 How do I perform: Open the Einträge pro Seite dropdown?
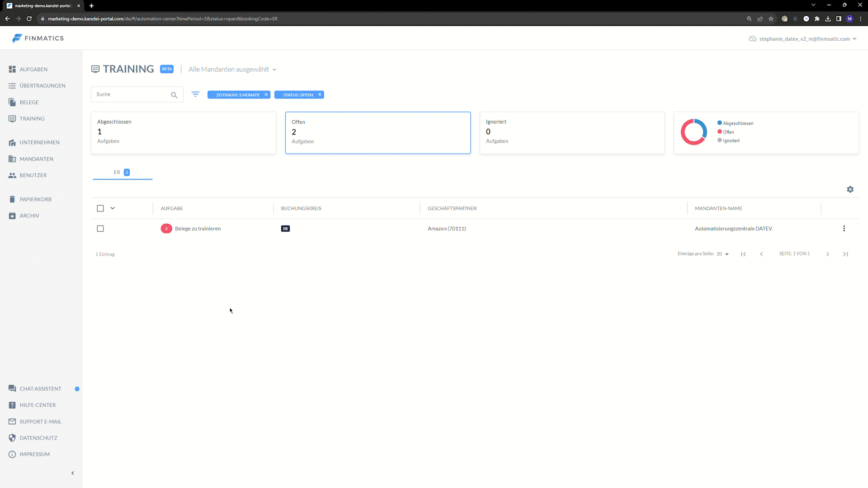(x=722, y=254)
